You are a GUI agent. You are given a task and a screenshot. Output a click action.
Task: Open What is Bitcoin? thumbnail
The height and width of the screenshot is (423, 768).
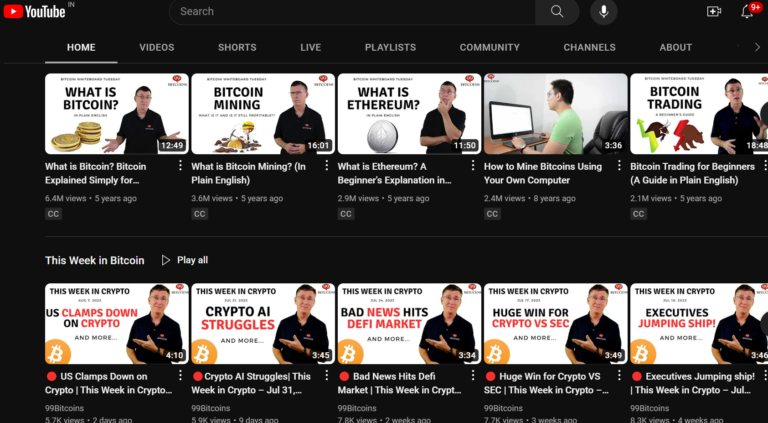coord(117,114)
